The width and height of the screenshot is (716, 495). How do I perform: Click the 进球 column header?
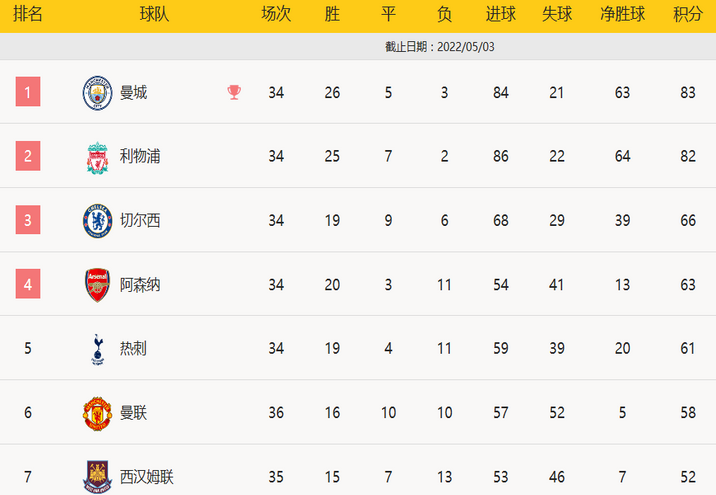click(x=501, y=14)
